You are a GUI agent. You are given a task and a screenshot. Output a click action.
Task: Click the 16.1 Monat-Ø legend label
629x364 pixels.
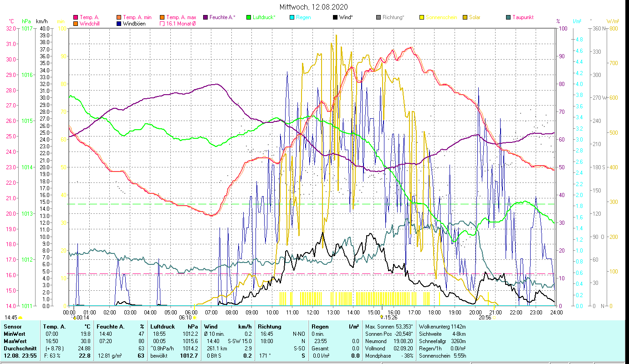pyautogui.click(x=182, y=24)
